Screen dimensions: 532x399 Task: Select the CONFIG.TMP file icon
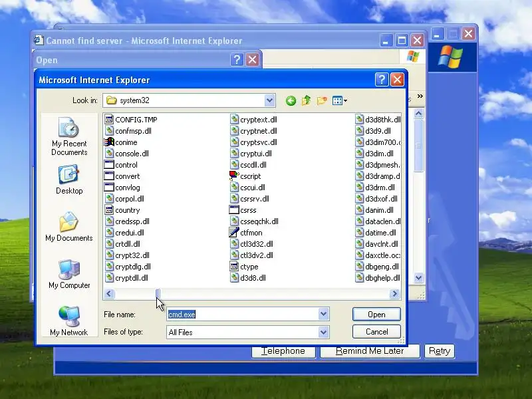[109, 120]
